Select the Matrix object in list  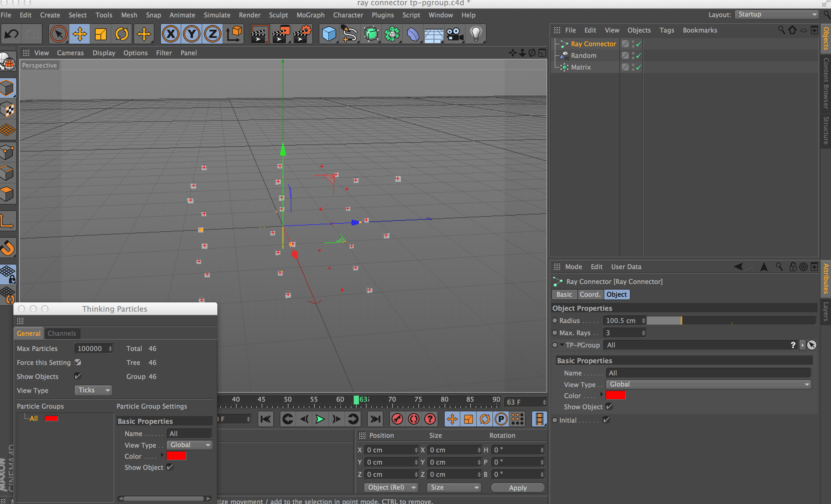click(x=580, y=67)
